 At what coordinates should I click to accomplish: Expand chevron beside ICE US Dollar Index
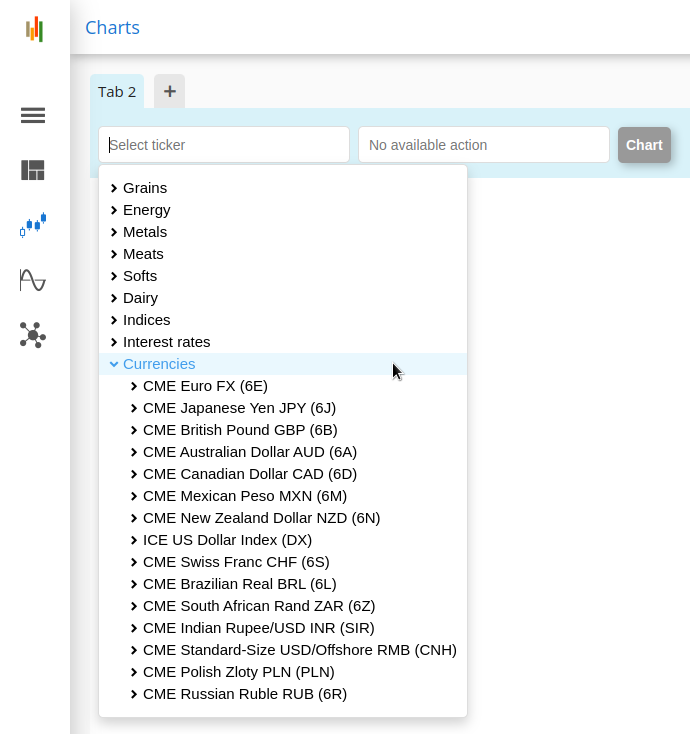coord(134,540)
